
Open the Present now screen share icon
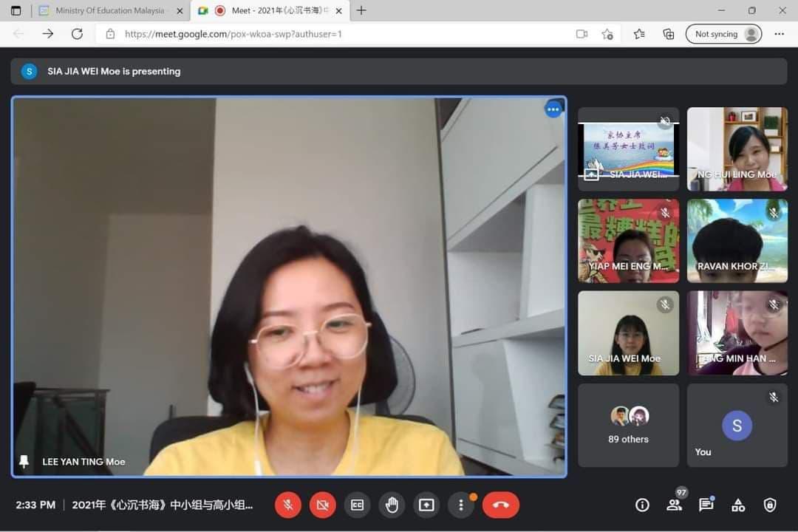pyautogui.click(x=426, y=505)
